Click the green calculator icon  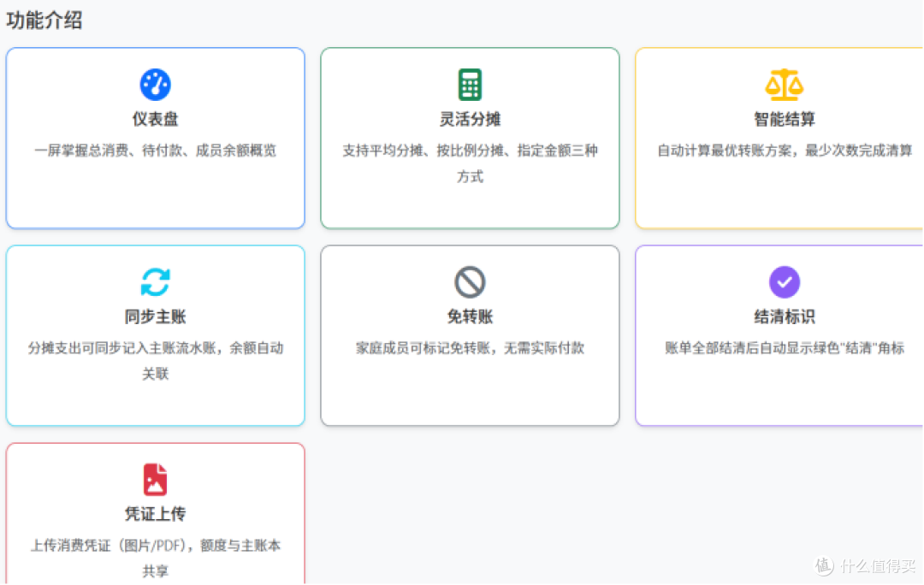click(470, 85)
